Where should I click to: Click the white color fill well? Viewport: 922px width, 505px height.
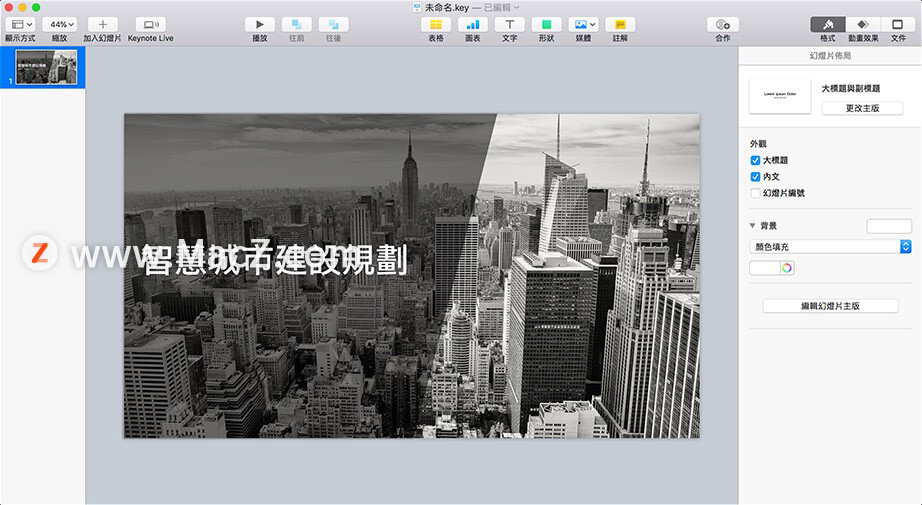(764, 268)
